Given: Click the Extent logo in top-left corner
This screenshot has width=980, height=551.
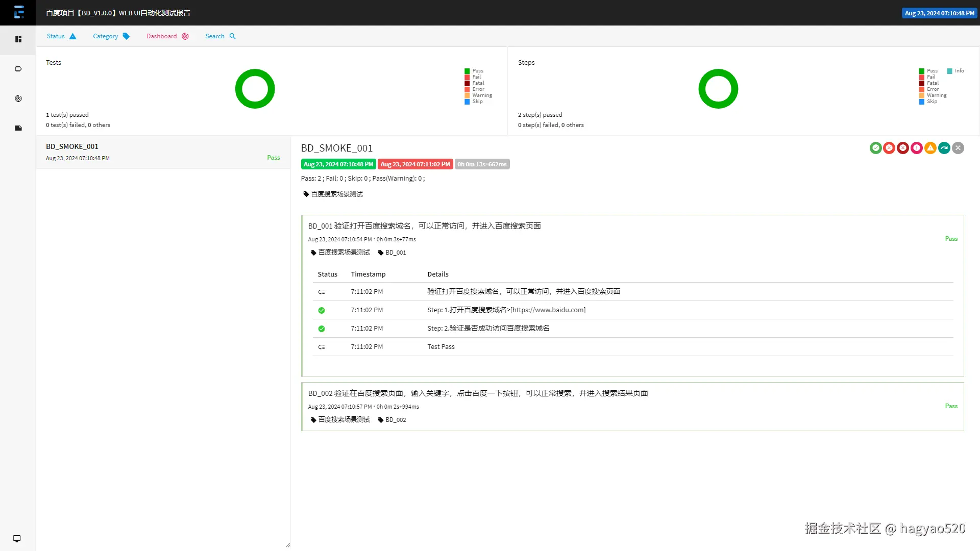Looking at the screenshot, I should pos(18,12).
